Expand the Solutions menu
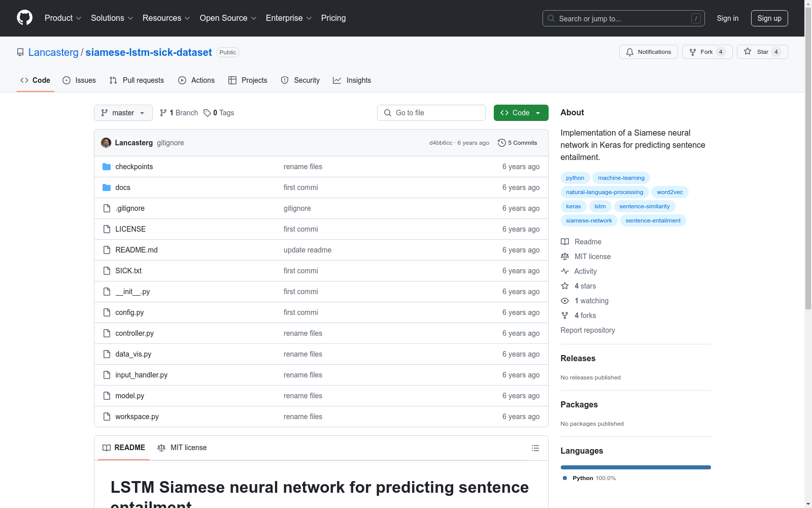The image size is (812, 508). coord(112,18)
